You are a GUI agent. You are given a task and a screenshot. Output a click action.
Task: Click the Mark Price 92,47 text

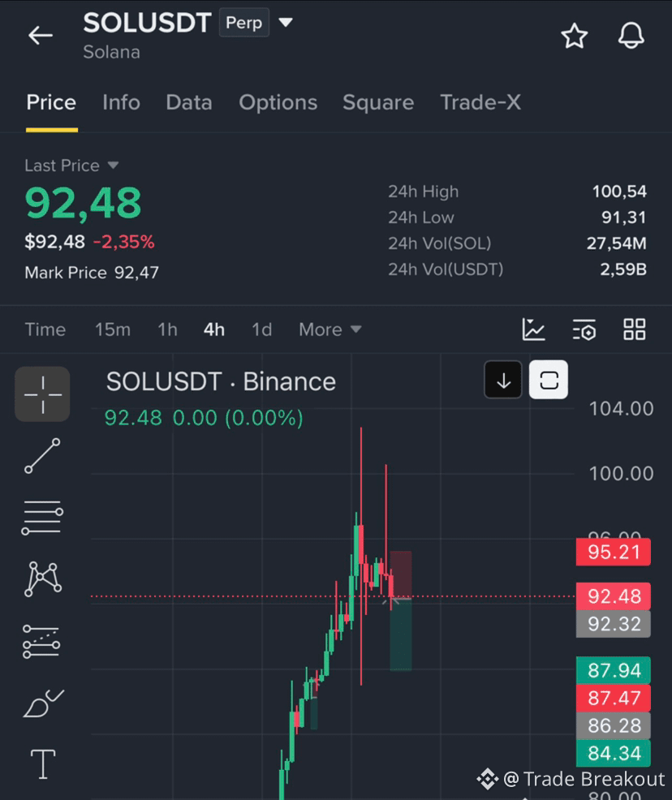pos(92,273)
